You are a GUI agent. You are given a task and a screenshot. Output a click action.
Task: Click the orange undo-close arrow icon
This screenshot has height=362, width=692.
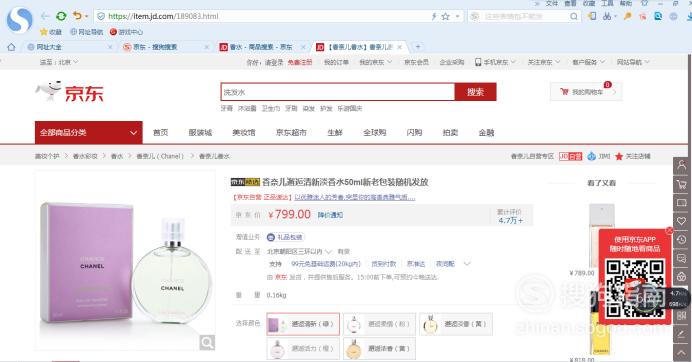click(77, 16)
